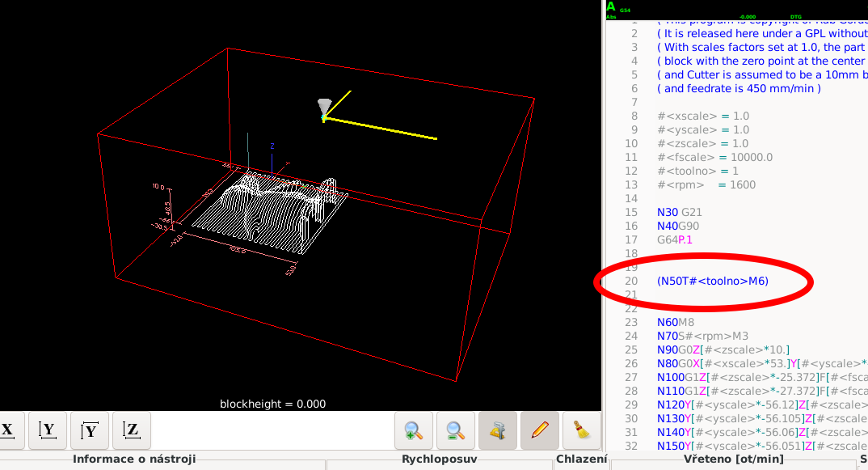Select line 15 'N30 G21'
Screen dimensions: 868x470
point(679,212)
